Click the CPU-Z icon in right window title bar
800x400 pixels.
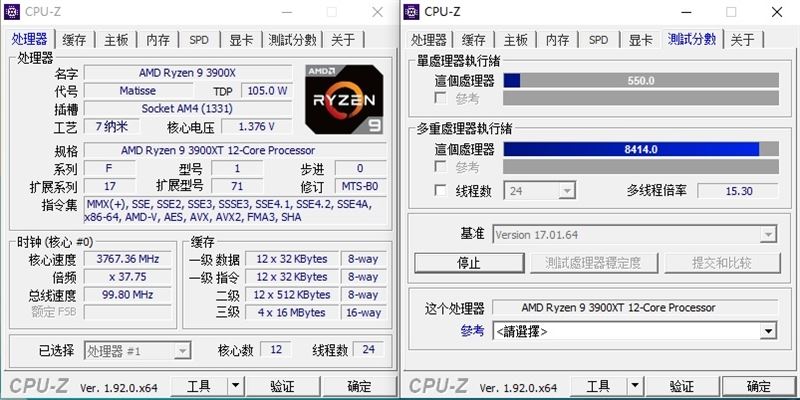pos(411,12)
